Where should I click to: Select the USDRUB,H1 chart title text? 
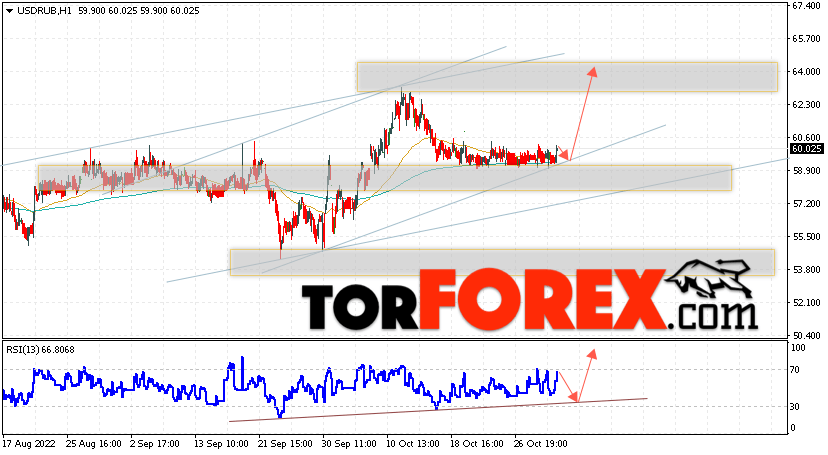(x=44, y=11)
